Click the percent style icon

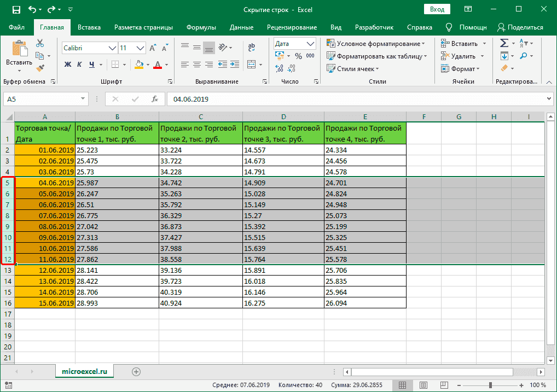(298, 56)
